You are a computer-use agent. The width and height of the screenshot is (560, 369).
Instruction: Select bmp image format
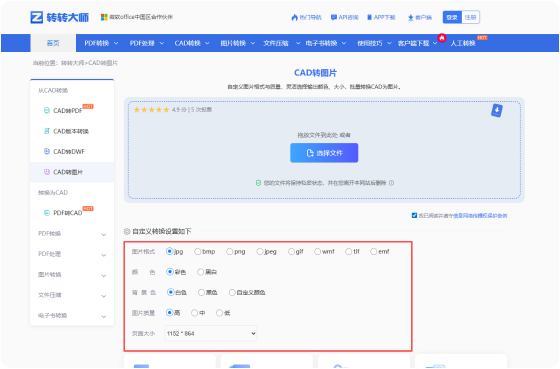198,251
